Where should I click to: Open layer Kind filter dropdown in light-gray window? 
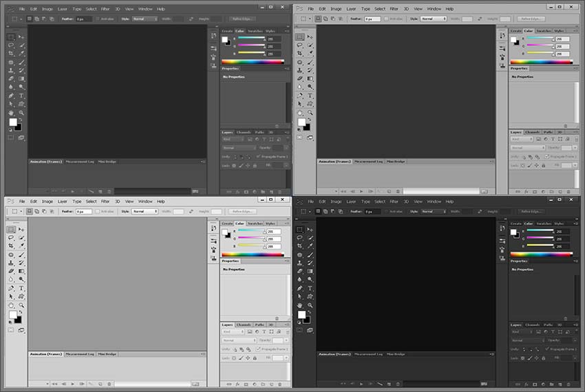233,331
